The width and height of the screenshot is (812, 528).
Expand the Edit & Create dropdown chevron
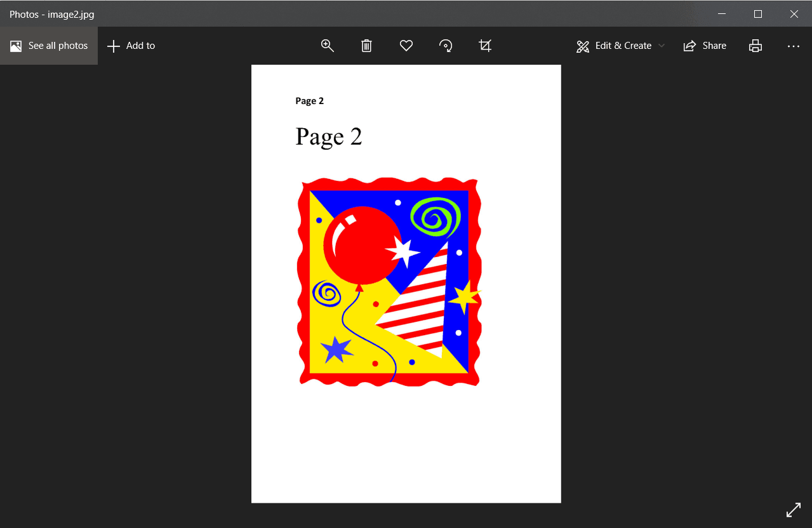click(x=662, y=45)
